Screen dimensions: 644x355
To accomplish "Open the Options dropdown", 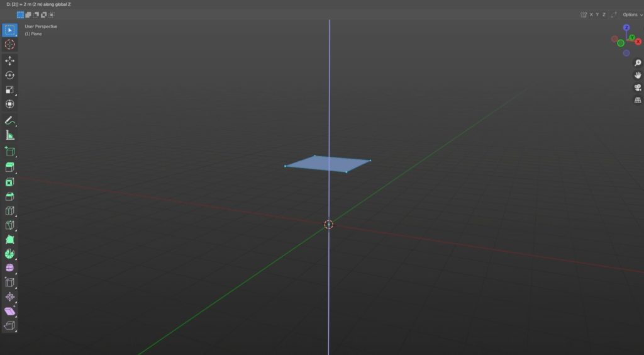I will point(631,14).
